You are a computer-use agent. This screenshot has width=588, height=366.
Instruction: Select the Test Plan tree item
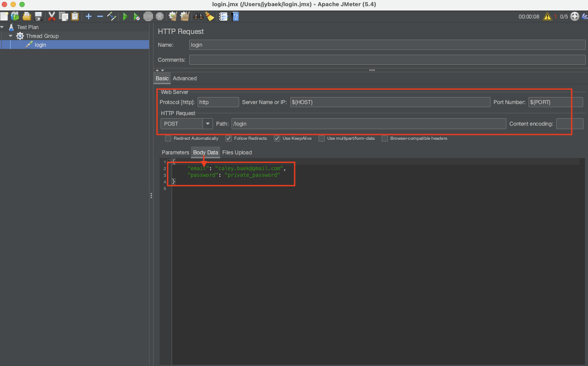coord(28,27)
